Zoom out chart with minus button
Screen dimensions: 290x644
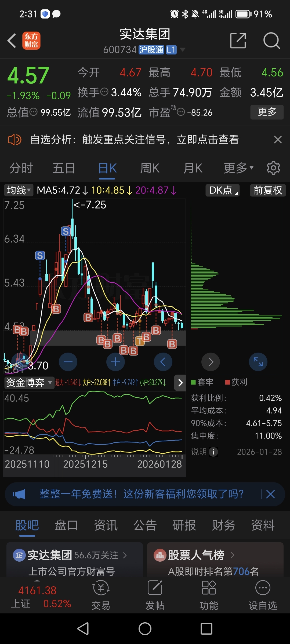[68, 362]
